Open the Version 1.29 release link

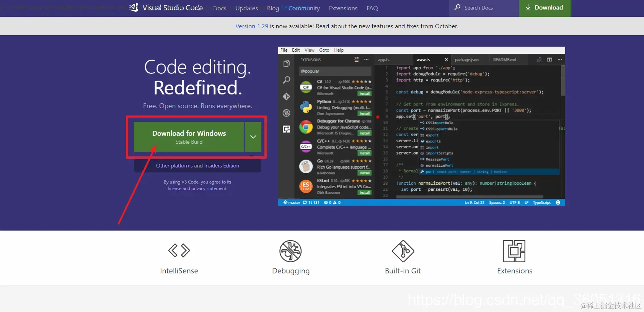pyautogui.click(x=252, y=26)
